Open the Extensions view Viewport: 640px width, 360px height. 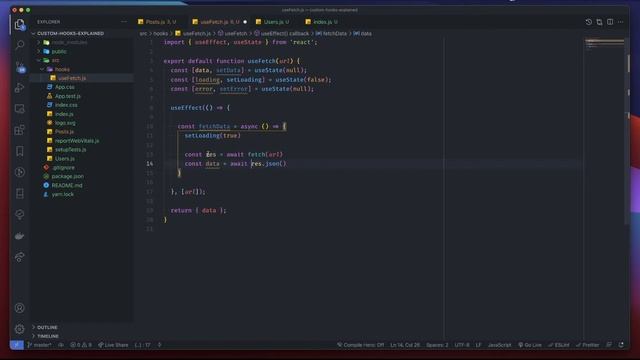point(20,130)
